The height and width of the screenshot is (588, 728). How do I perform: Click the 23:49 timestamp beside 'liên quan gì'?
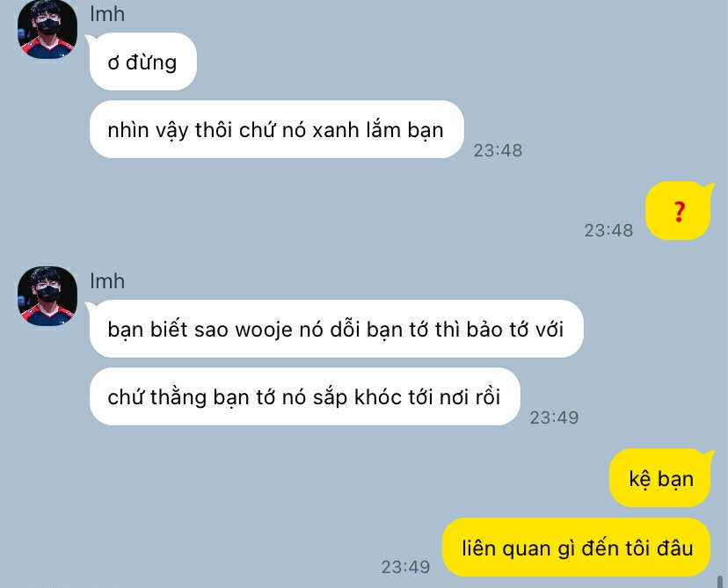tap(405, 567)
